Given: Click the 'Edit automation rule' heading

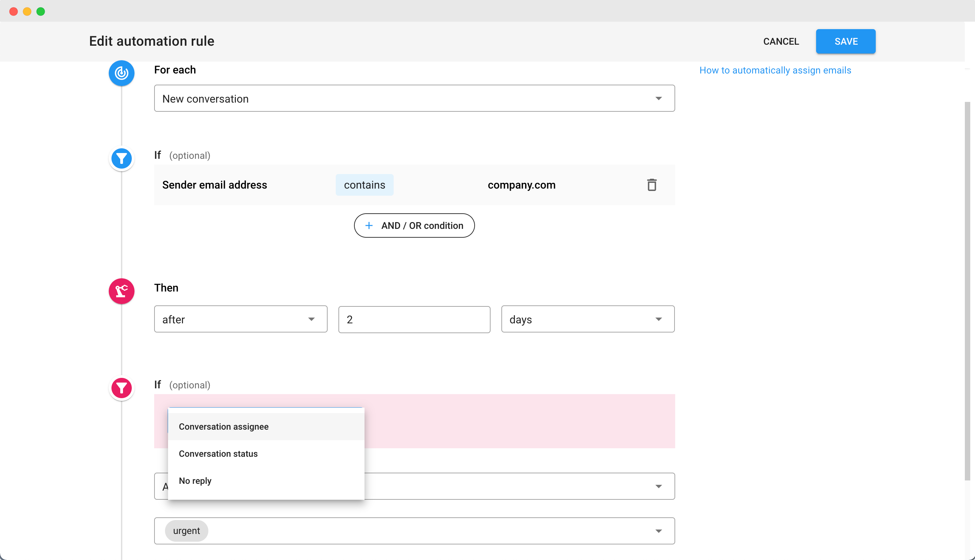Looking at the screenshot, I should (x=151, y=41).
